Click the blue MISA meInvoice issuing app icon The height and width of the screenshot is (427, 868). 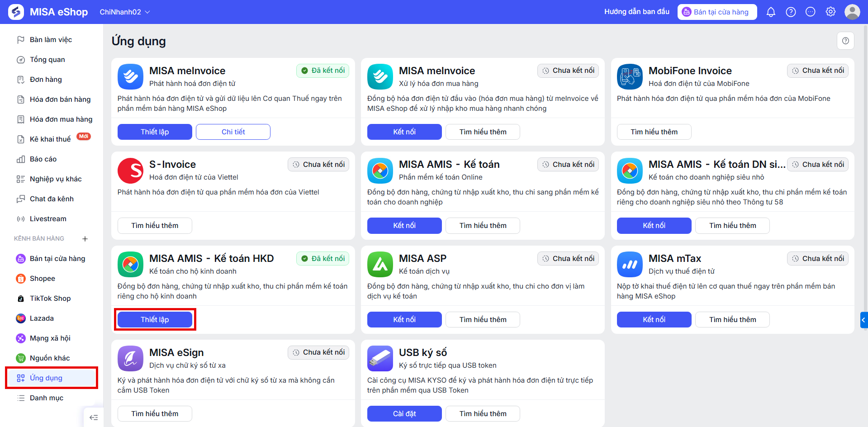click(130, 76)
